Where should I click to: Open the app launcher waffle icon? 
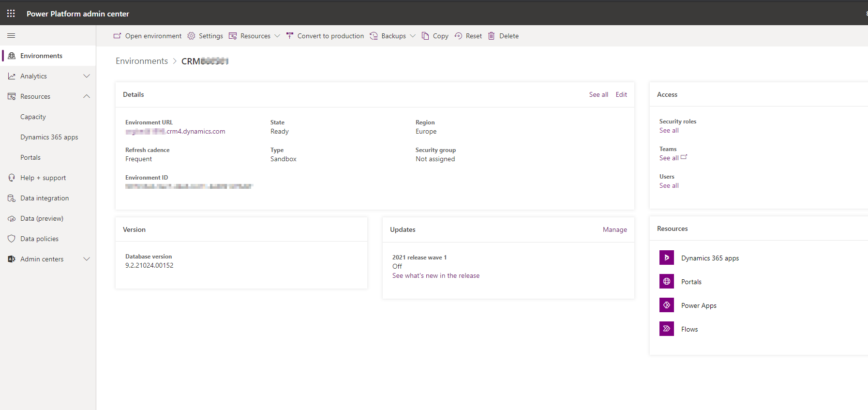[x=11, y=14]
